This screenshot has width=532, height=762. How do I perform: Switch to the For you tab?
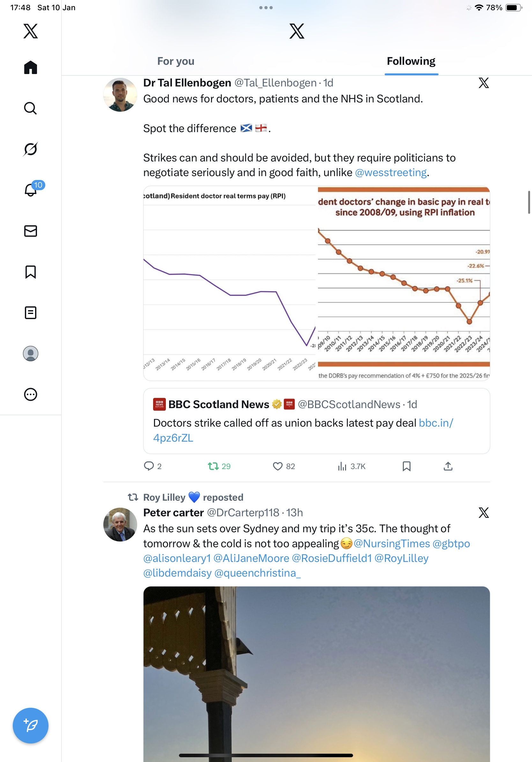pyautogui.click(x=176, y=61)
